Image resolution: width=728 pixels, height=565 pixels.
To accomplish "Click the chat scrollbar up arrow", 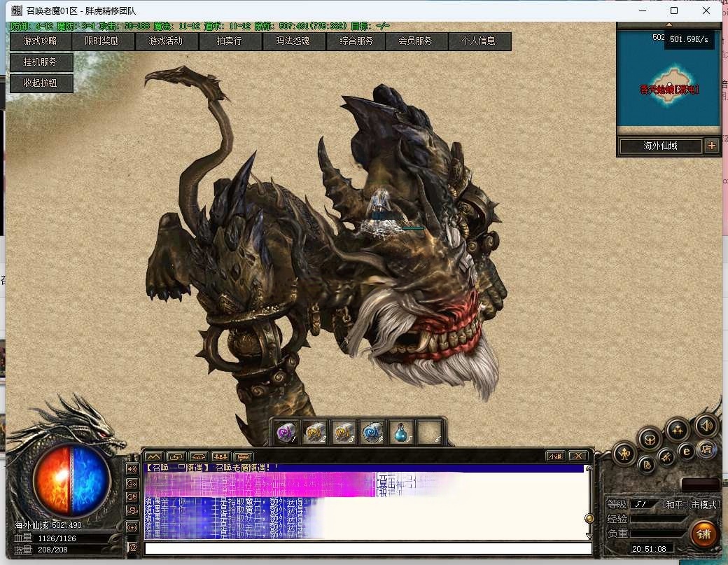I will (x=589, y=468).
